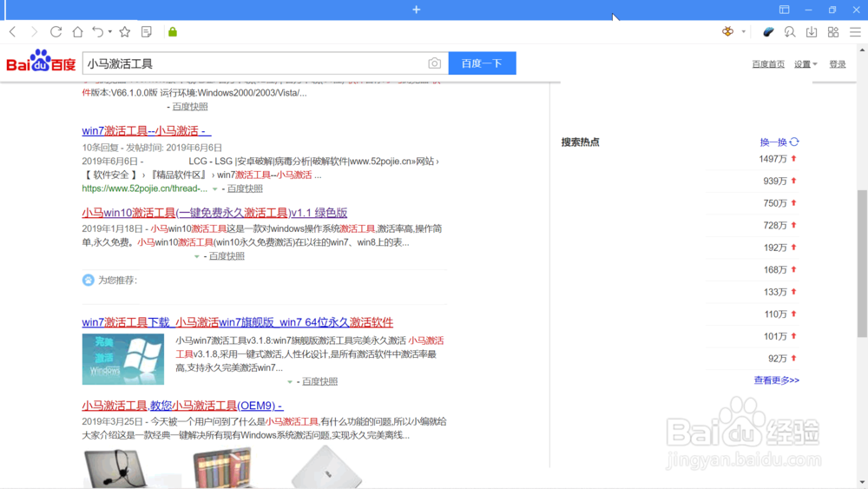Image resolution: width=868 pixels, height=489 pixels.
Task: Click the 92万 hot search count
Action: (x=778, y=359)
